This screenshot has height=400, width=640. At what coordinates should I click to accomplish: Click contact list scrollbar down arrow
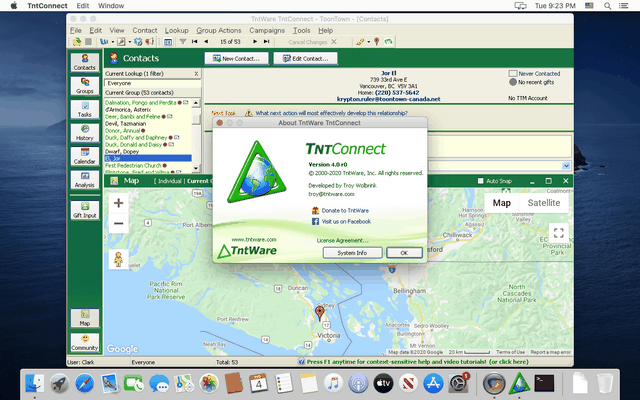pos(196,168)
